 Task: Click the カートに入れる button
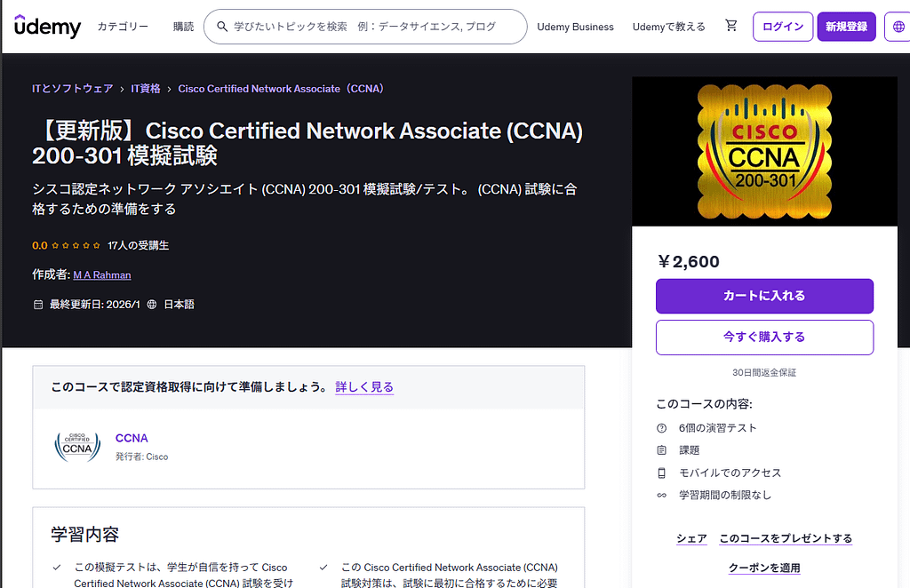pyautogui.click(x=764, y=296)
